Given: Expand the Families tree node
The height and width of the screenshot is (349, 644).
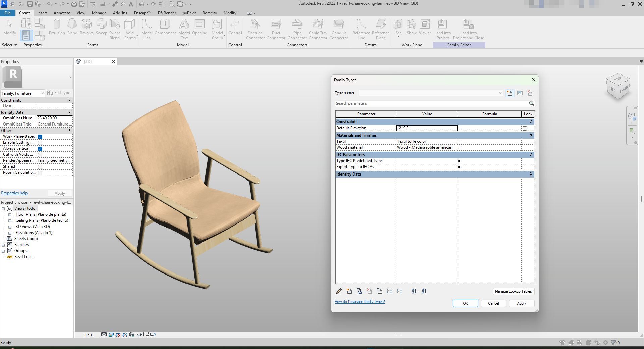Looking at the screenshot, I should 3,245.
